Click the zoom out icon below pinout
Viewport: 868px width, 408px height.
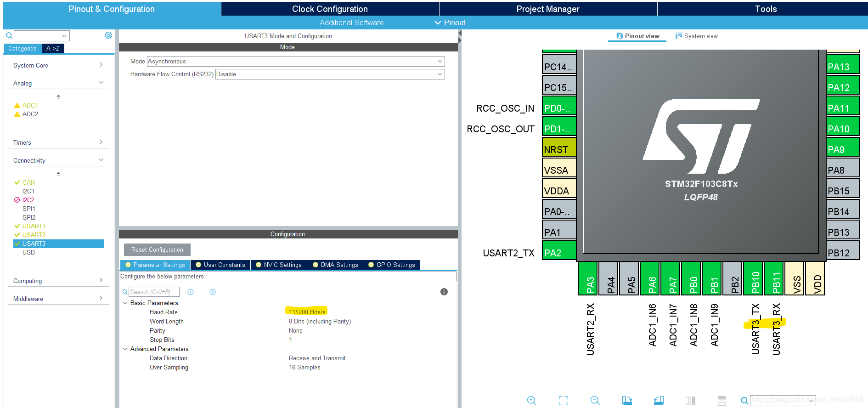[x=595, y=400]
